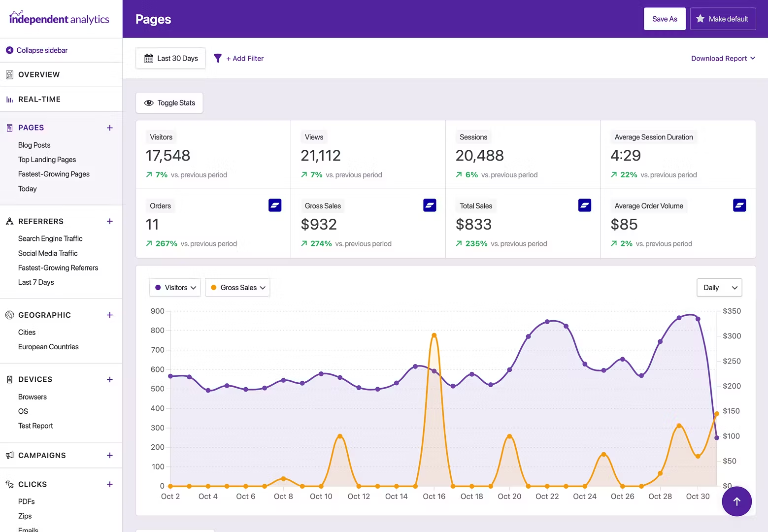
Task: Select the Real-Time report icon
Action: click(x=10, y=99)
